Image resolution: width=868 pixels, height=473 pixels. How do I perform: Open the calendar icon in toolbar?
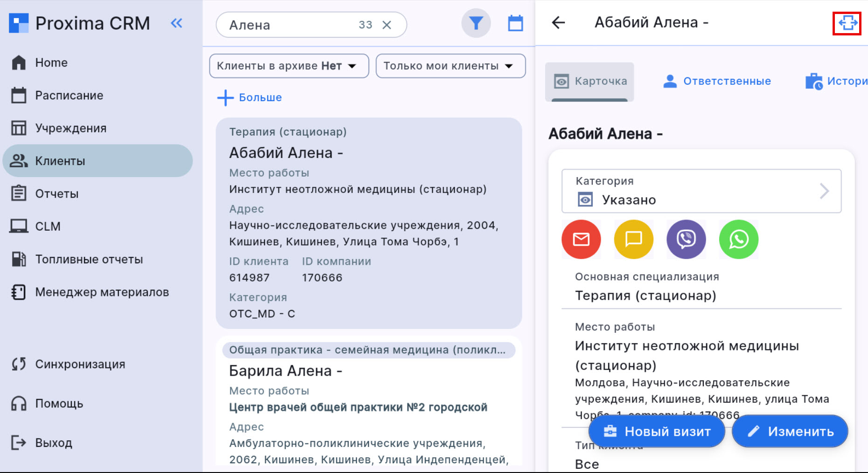(x=515, y=23)
